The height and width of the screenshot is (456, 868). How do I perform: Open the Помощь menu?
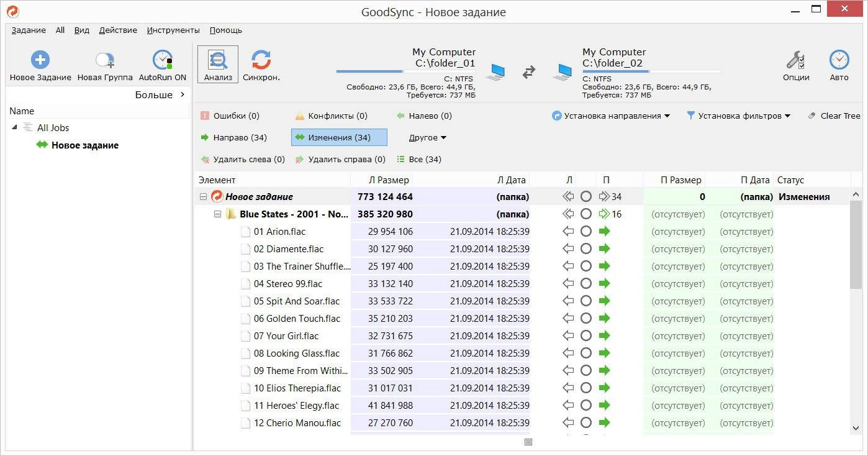click(226, 30)
